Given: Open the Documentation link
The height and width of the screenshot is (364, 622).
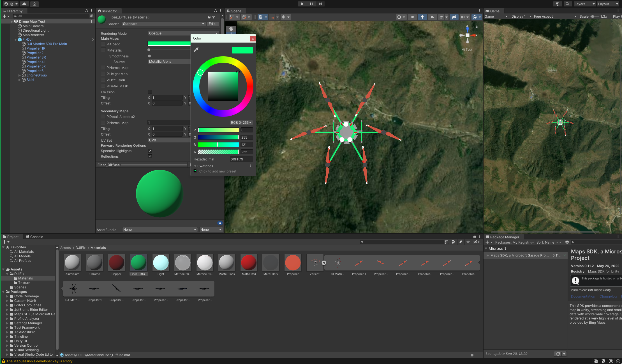Looking at the screenshot, I should coord(583,296).
